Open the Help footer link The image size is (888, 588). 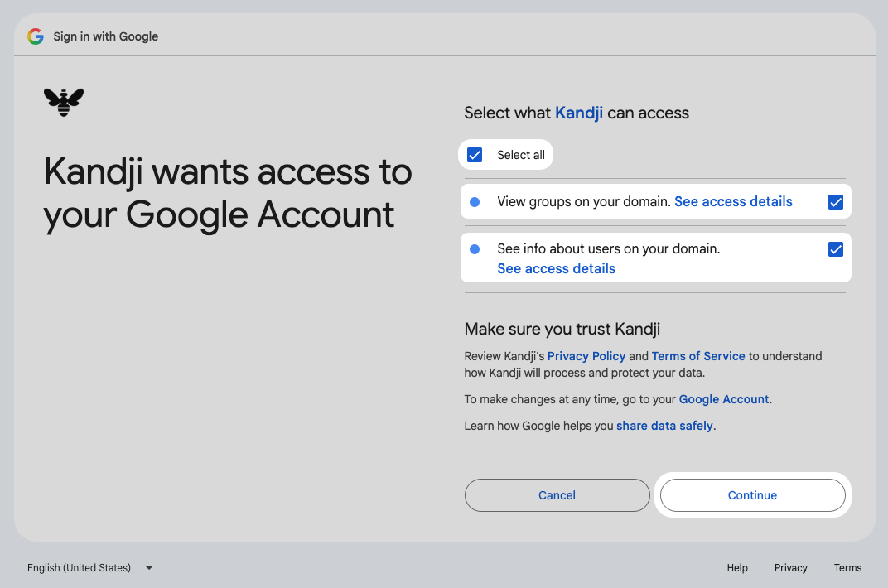[x=736, y=567]
